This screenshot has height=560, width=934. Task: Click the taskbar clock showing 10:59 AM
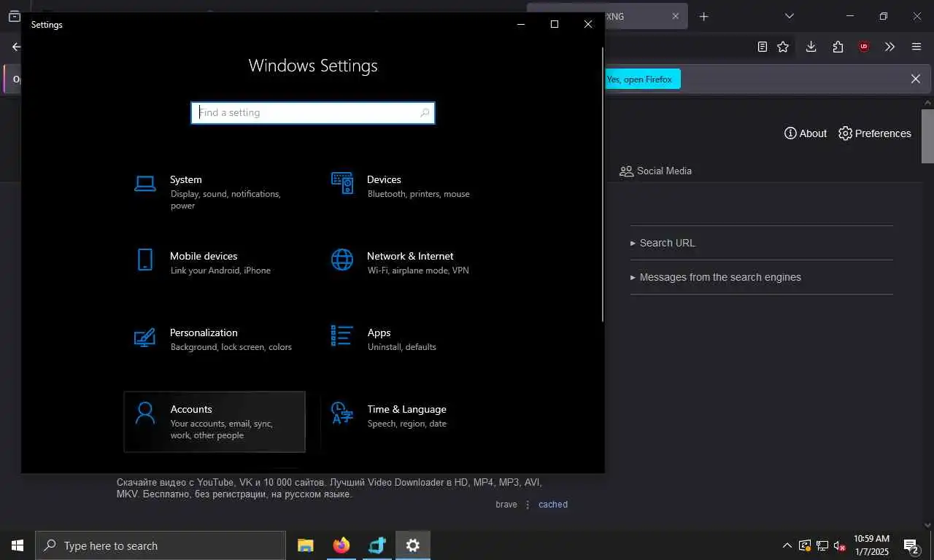click(871, 545)
